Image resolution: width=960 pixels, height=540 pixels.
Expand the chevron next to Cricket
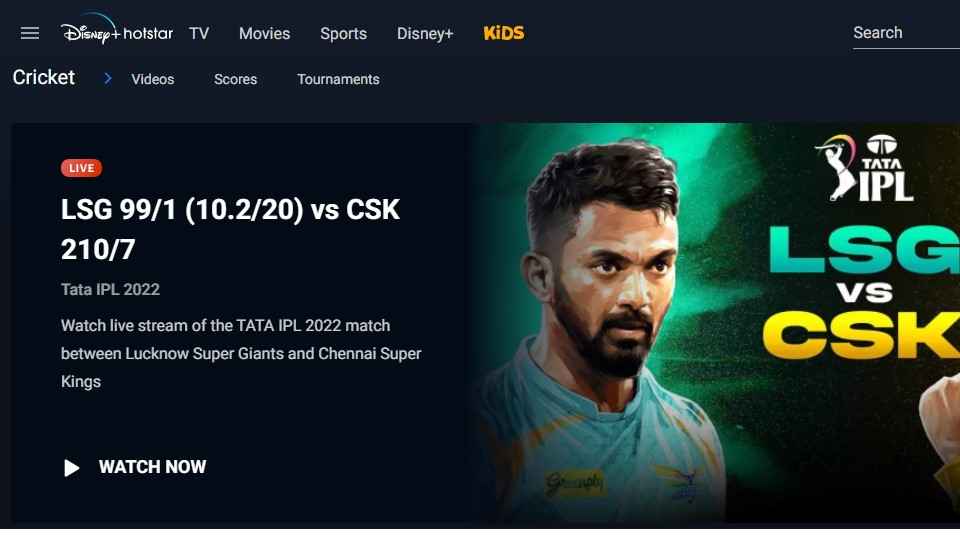(108, 78)
